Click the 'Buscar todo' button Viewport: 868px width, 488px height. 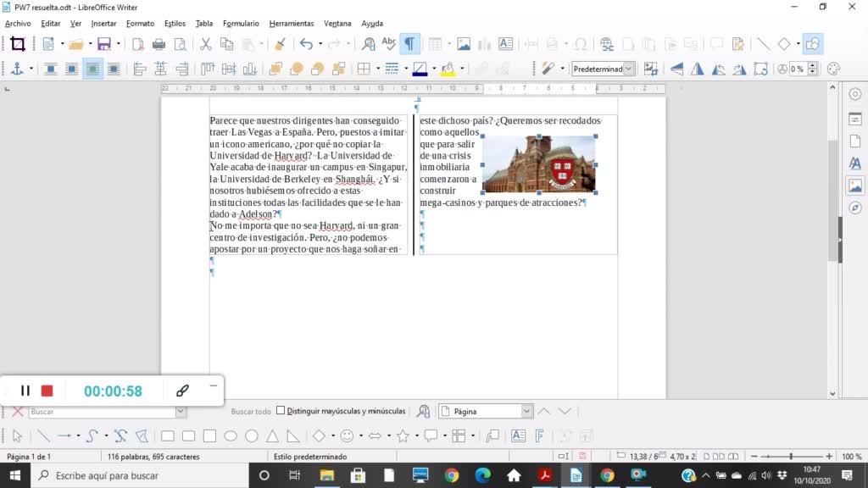(x=251, y=411)
